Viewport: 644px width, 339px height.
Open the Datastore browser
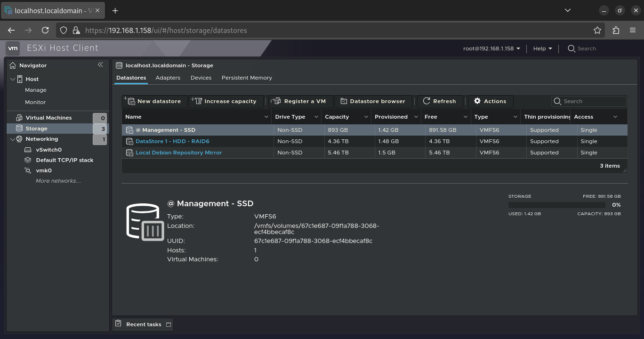point(373,101)
